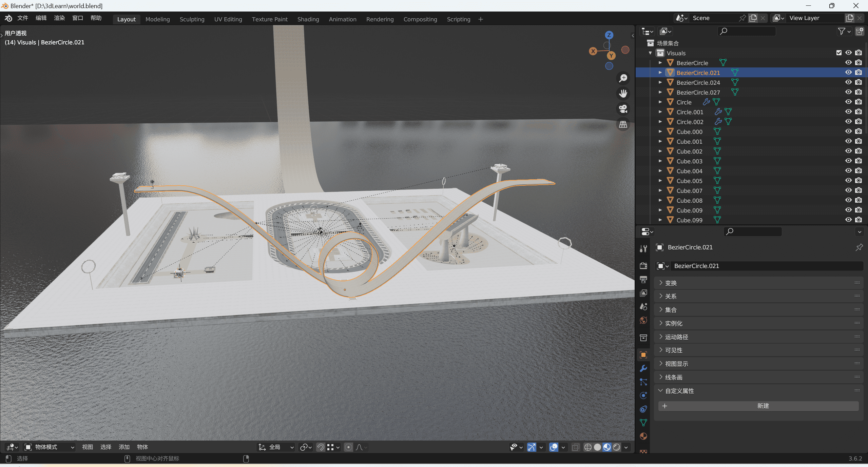Disable Circle.001 in renders via camera icon
The height and width of the screenshot is (467, 868).
click(x=859, y=112)
